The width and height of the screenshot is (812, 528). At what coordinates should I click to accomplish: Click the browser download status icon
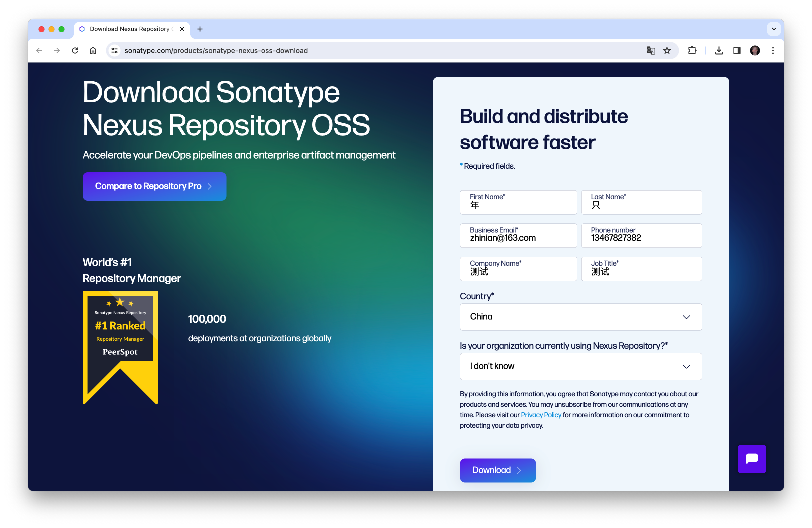718,50
